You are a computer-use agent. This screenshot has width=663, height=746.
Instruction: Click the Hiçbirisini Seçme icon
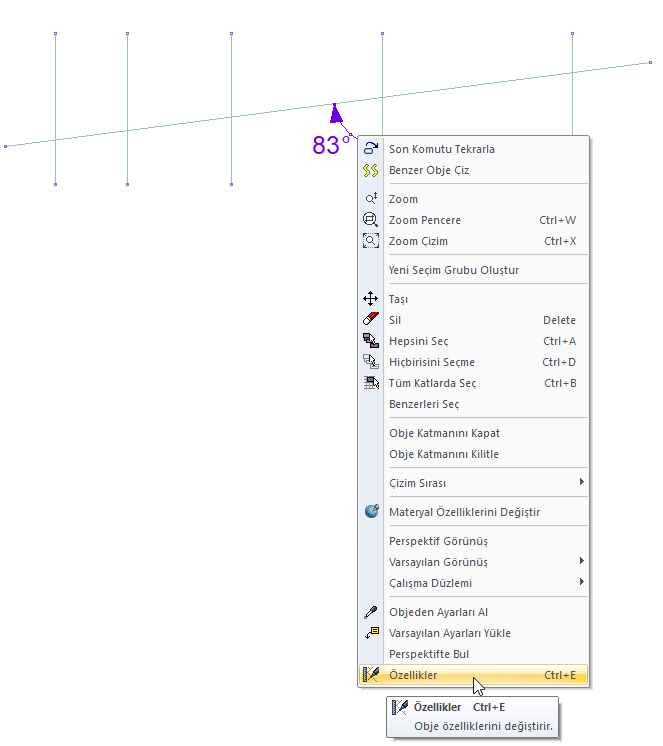(x=370, y=362)
